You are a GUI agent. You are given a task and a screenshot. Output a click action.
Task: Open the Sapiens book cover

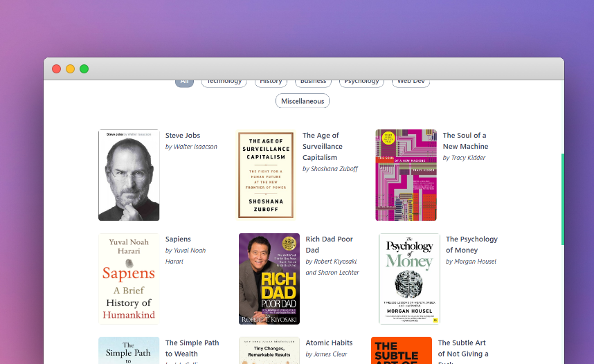click(x=129, y=279)
